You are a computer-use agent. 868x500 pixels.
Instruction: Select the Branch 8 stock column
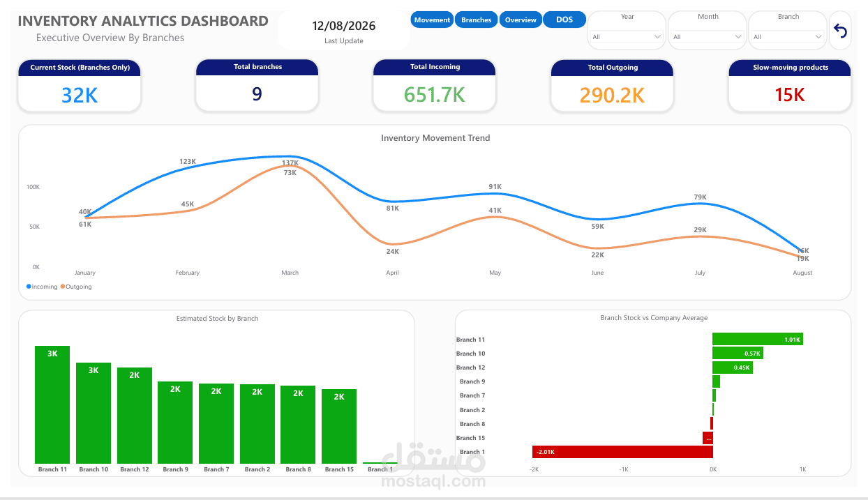tap(298, 425)
